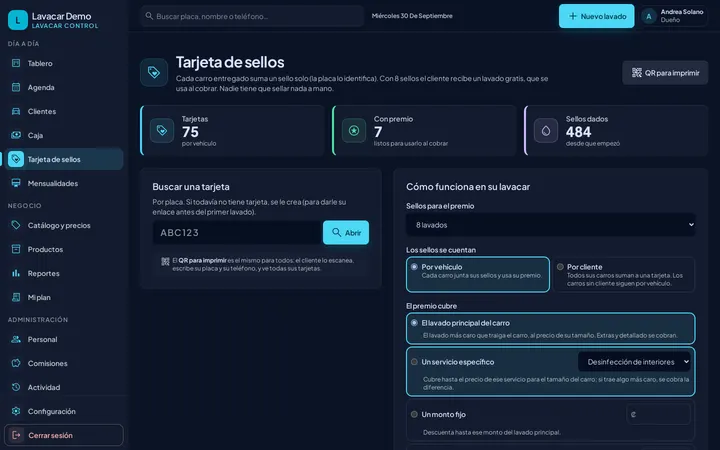Image resolution: width=720 pixels, height=450 pixels.
Task: Click the Configuración gear icon
Action: tap(16, 411)
